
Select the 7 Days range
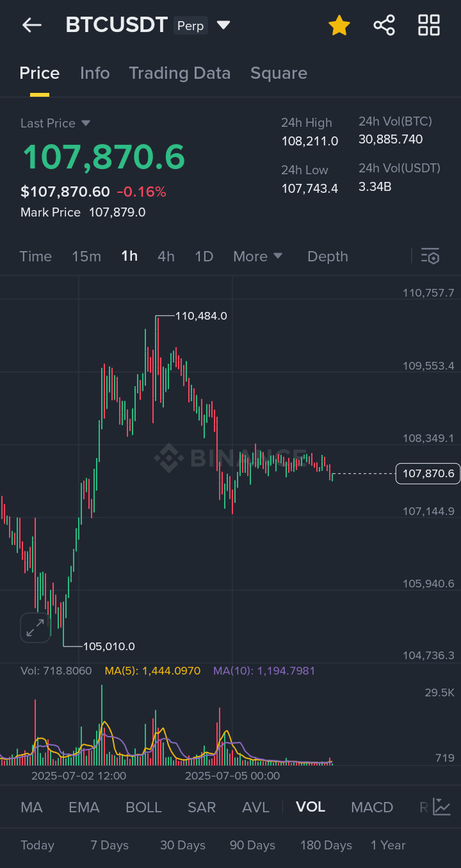(109, 846)
